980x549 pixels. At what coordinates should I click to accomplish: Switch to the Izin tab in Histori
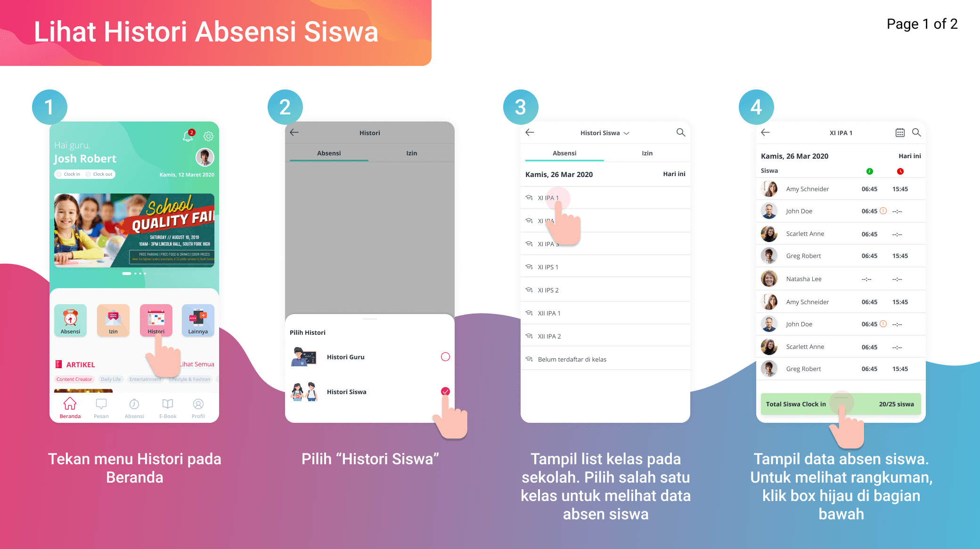[411, 153]
